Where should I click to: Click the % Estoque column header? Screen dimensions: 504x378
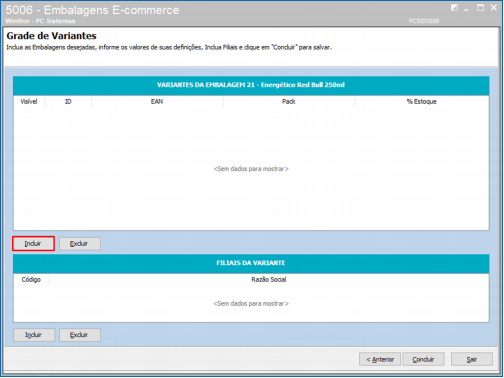tap(422, 101)
